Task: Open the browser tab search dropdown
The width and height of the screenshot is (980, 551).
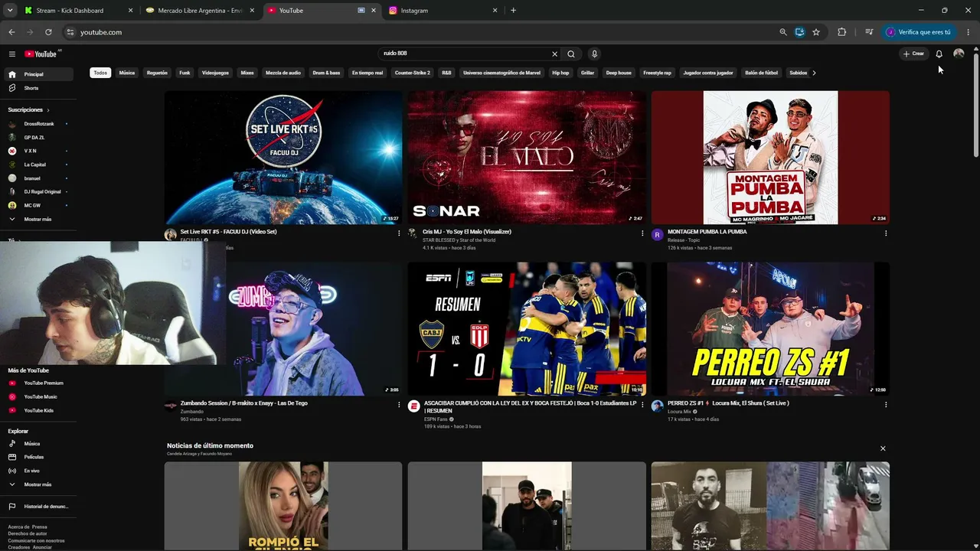Action: [10, 11]
